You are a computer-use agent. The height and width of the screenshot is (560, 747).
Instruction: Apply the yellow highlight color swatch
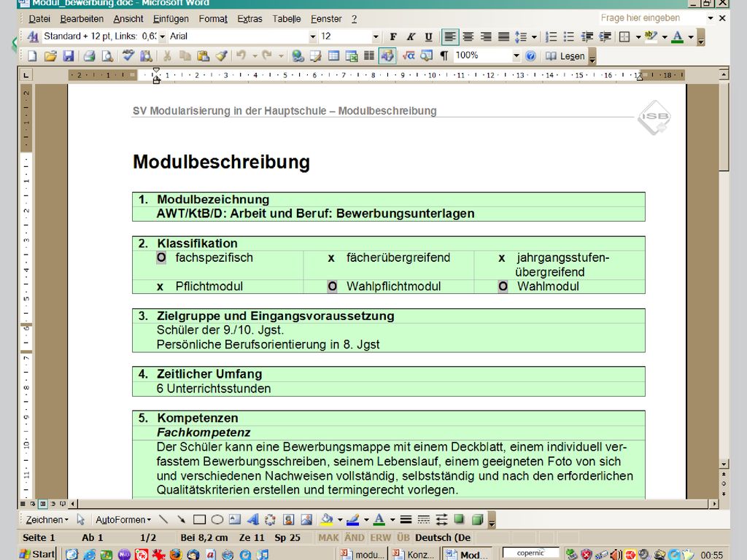pyautogui.click(x=651, y=37)
